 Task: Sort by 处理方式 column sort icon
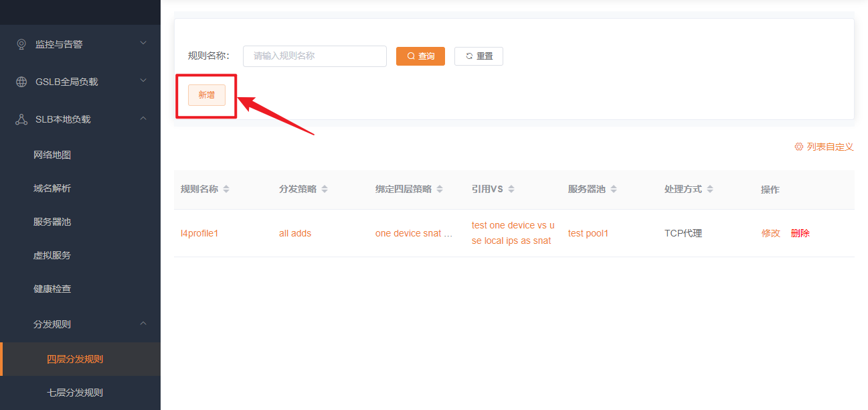pyautogui.click(x=710, y=190)
